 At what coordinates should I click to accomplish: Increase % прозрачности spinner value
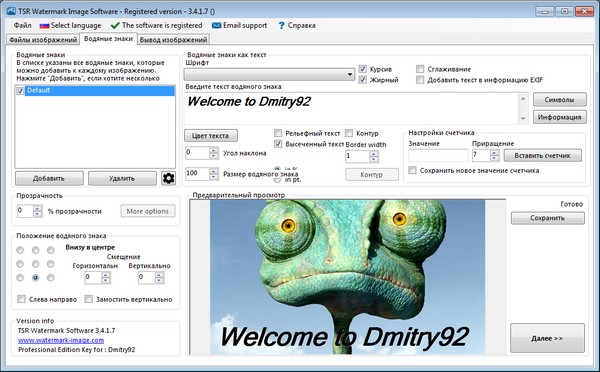click(x=38, y=209)
